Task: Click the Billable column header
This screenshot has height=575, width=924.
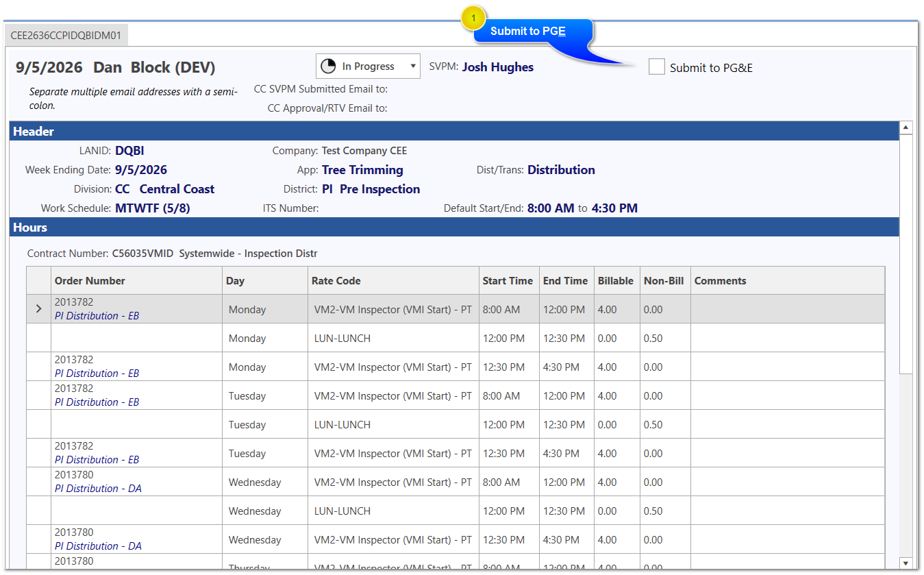Action: tap(617, 281)
